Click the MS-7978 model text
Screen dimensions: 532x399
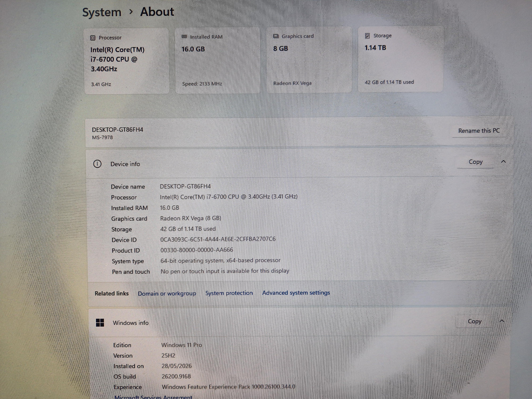click(x=102, y=138)
